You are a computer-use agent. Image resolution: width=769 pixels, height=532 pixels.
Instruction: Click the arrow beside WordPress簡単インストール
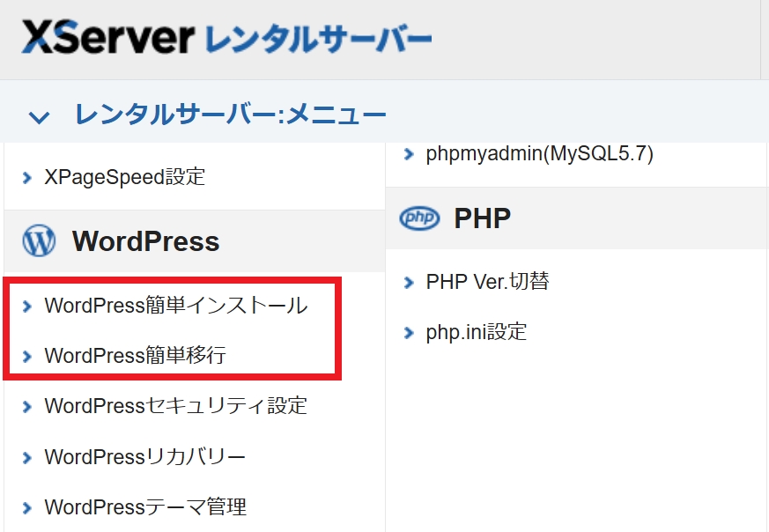pos(27,307)
